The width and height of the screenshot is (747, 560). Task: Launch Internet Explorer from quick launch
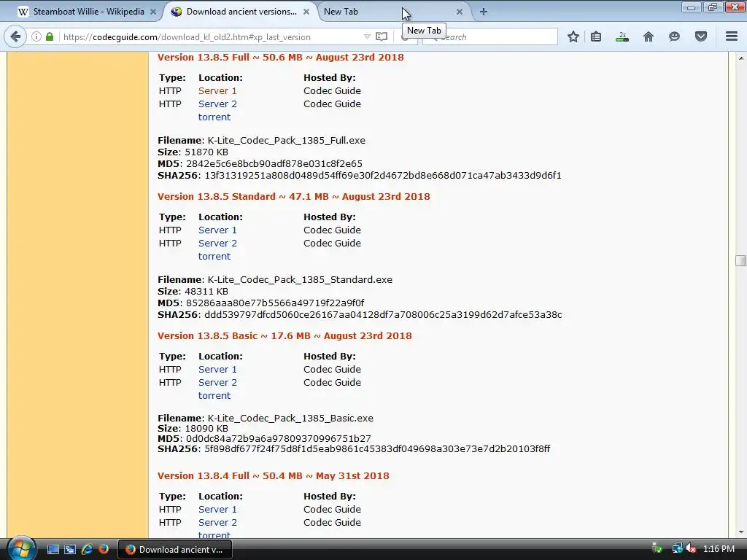[87, 550]
